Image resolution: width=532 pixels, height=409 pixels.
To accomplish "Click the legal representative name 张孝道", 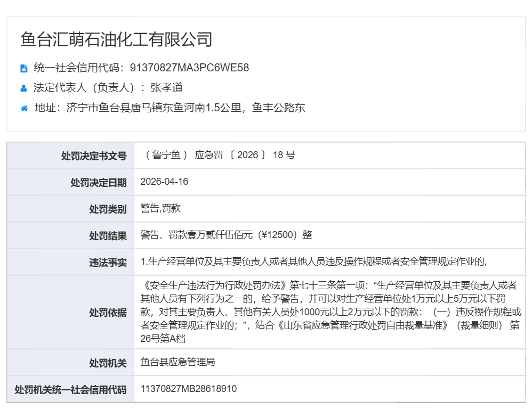I will [x=166, y=88].
